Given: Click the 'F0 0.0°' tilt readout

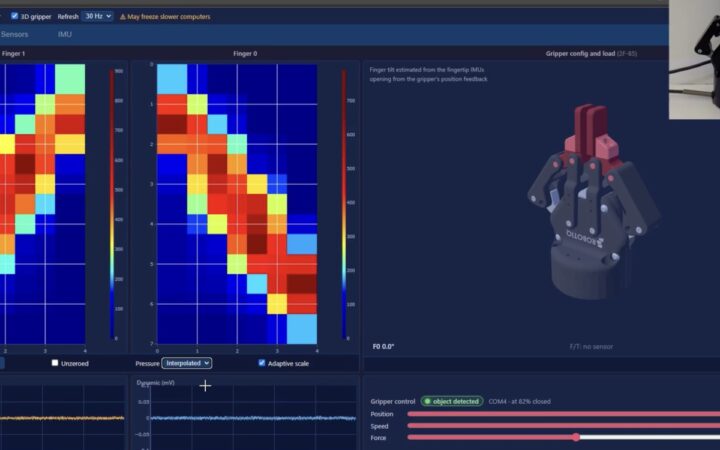Looking at the screenshot, I should coord(383,346).
